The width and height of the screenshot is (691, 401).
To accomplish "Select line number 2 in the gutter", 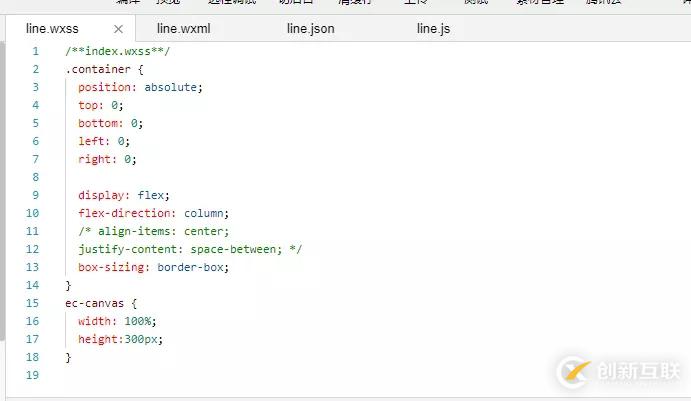I will [x=35, y=69].
